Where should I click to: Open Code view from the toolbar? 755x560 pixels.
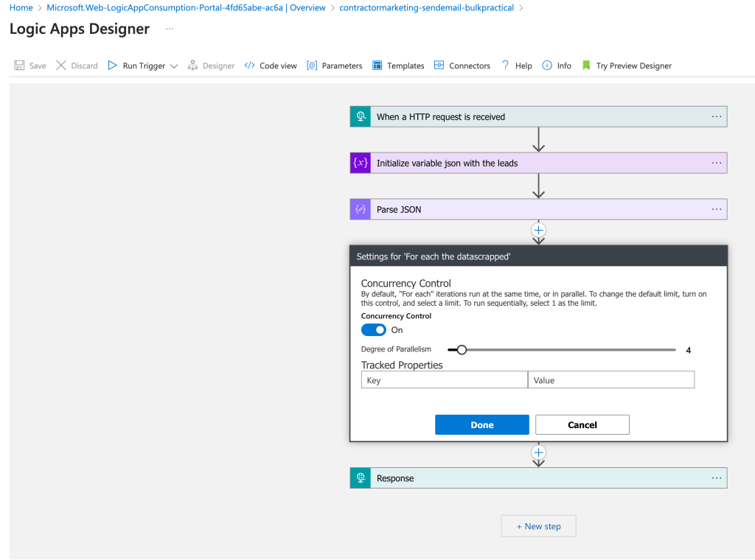coord(271,66)
